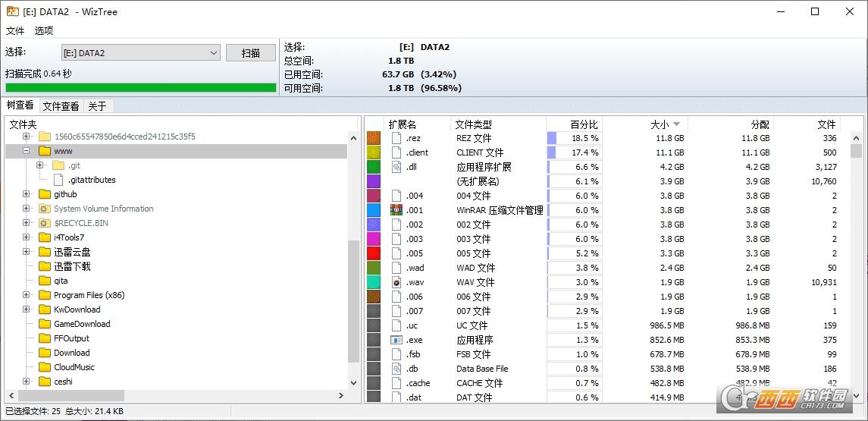The height and width of the screenshot is (421, 868).
Task: Click the .db Data Base File icon
Action: [x=396, y=369]
